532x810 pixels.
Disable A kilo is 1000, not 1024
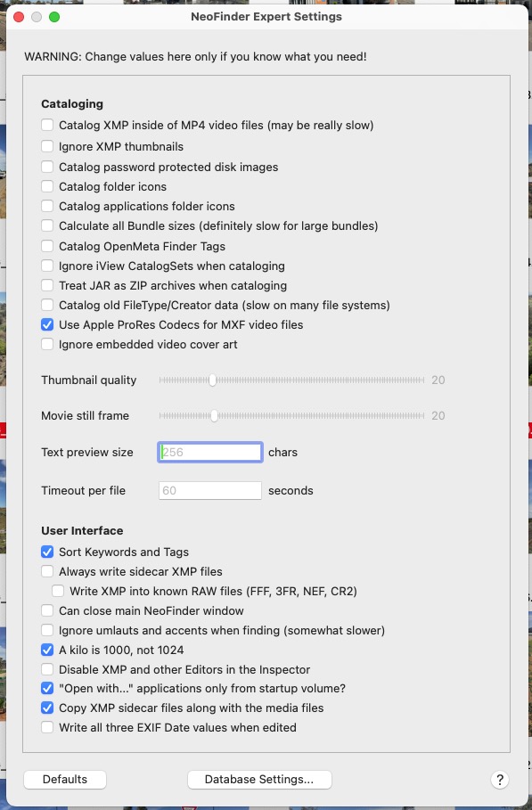point(46,650)
